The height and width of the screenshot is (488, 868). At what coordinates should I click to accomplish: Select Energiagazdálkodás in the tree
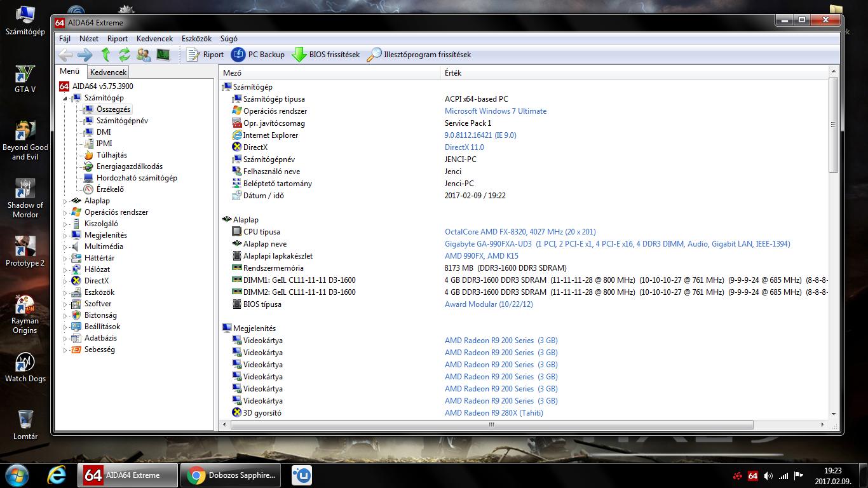click(x=129, y=166)
